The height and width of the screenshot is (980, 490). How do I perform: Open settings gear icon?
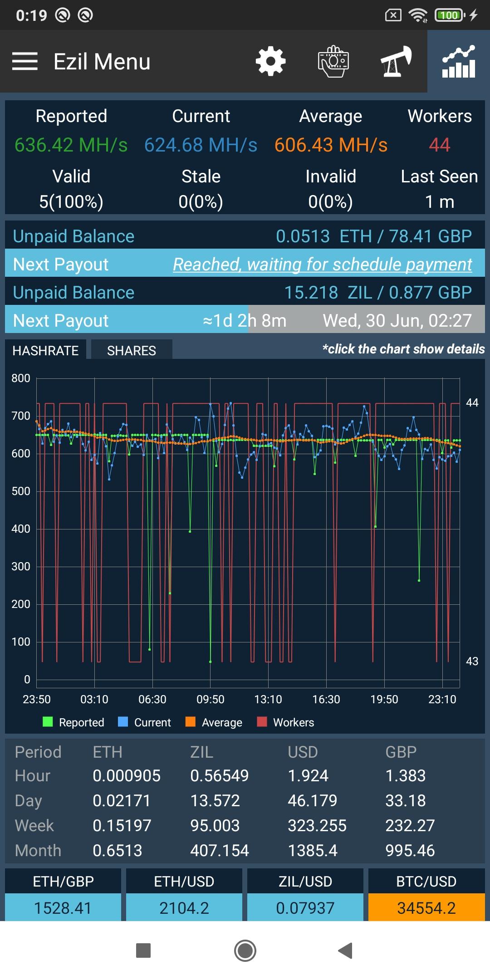click(x=270, y=61)
